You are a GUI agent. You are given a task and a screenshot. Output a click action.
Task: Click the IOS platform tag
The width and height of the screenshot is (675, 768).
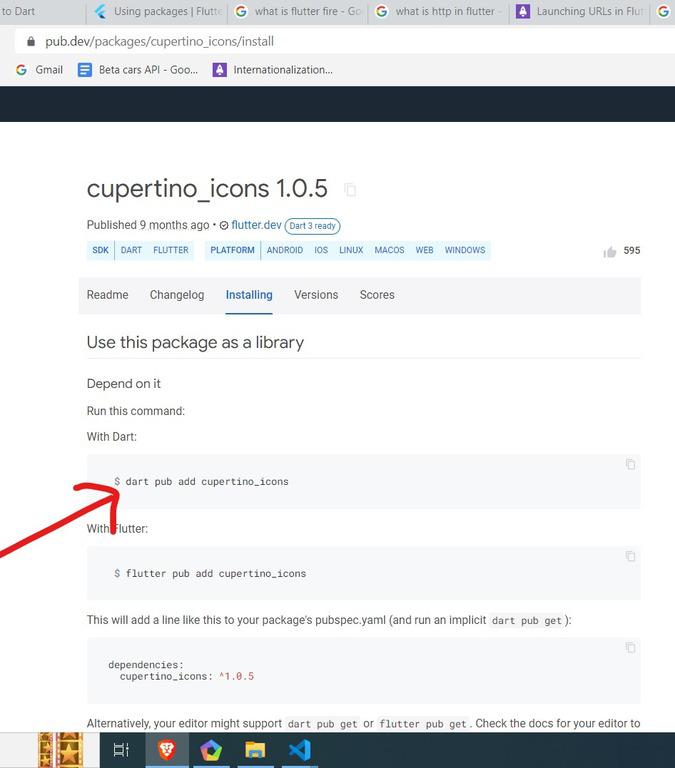coord(321,250)
